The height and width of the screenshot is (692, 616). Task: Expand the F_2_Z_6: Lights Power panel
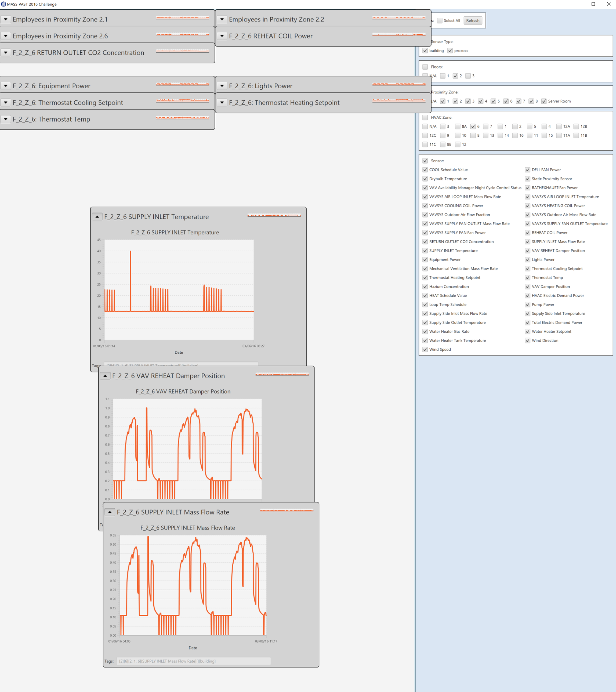pos(222,86)
